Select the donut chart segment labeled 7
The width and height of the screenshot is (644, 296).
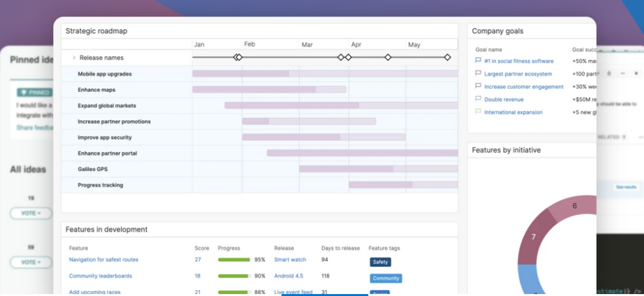(x=532, y=238)
